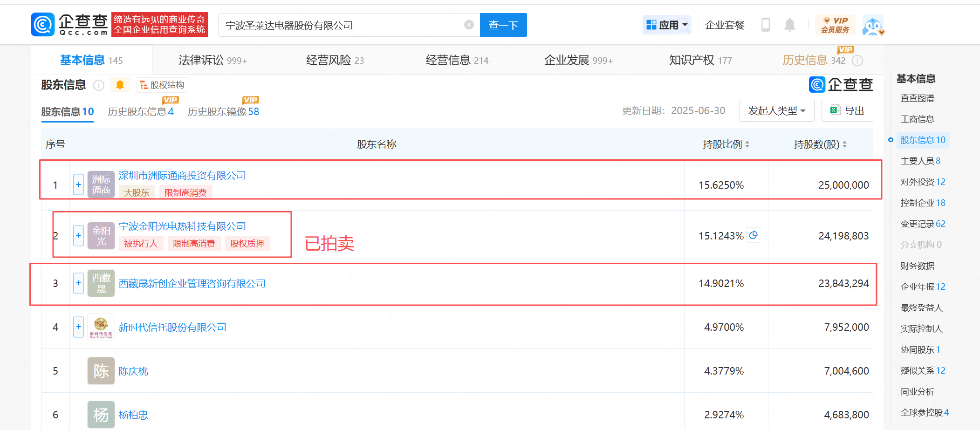980x430 pixels.
Task: Go to 对外投资 12 in sidebar
Action: [x=923, y=182]
